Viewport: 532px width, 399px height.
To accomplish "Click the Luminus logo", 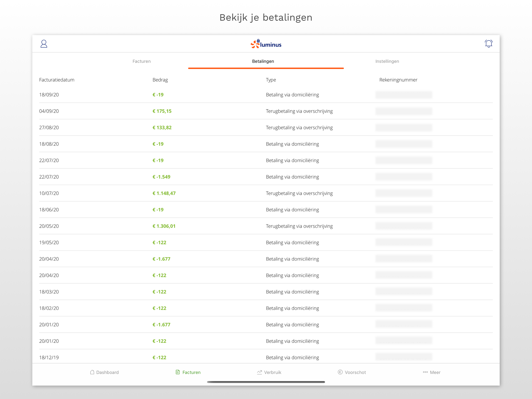I will point(266,44).
